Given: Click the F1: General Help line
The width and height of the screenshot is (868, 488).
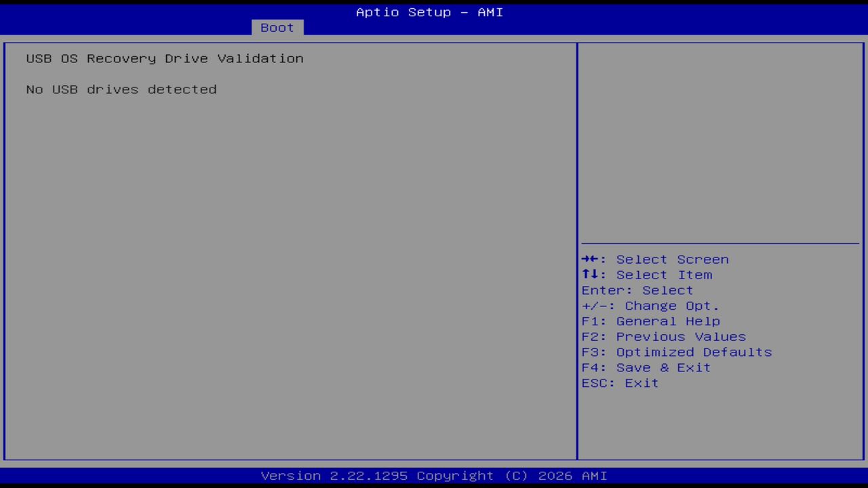Looking at the screenshot, I should (651, 321).
